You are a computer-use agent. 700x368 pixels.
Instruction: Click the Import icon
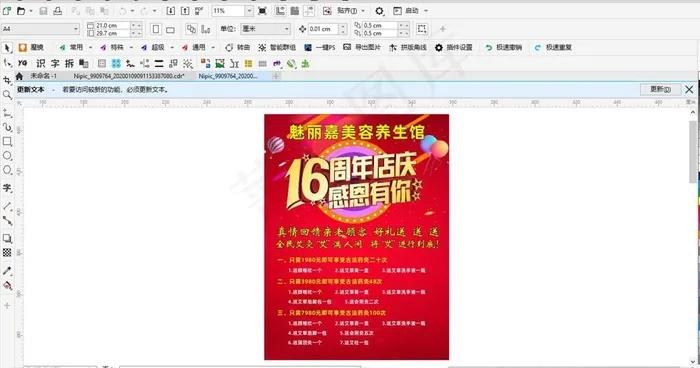coord(171,11)
